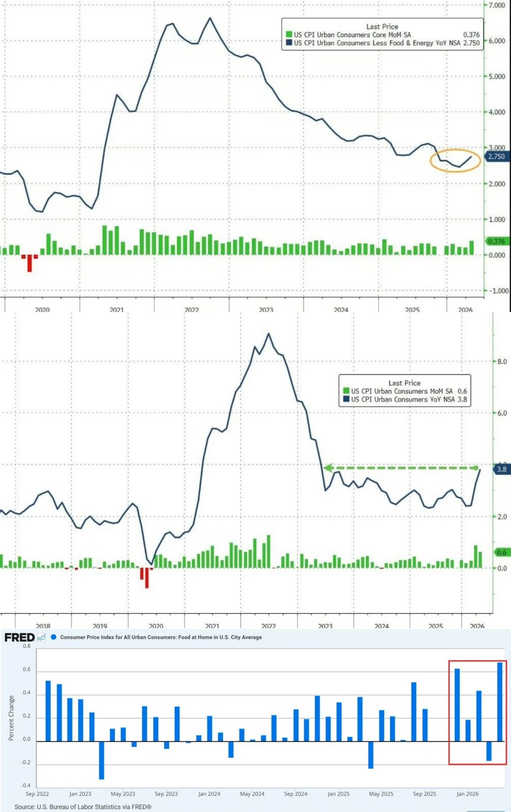The width and height of the screenshot is (511, 812).
Task: Click the May 2024 x-axis label
Action: 252,794
